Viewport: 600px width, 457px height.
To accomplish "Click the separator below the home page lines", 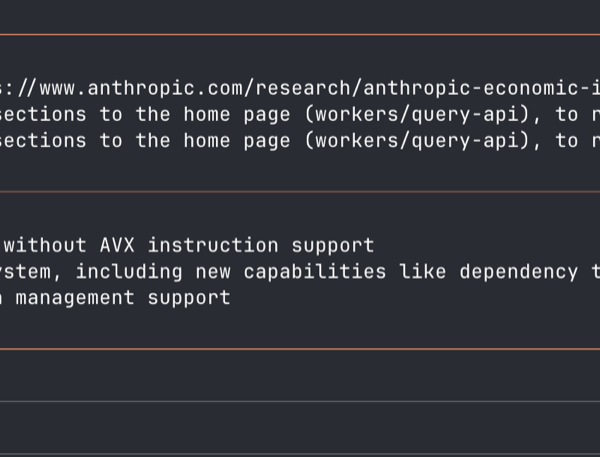I will point(300,191).
